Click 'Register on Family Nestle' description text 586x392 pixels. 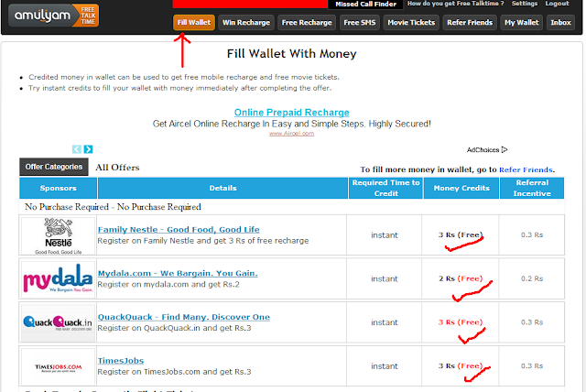click(x=203, y=241)
